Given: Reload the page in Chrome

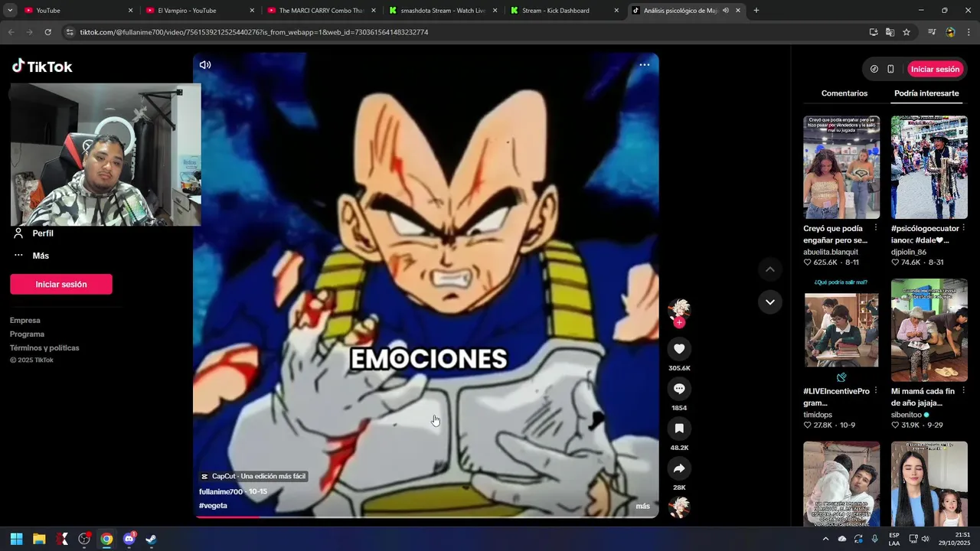Looking at the screenshot, I should (x=47, y=32).
